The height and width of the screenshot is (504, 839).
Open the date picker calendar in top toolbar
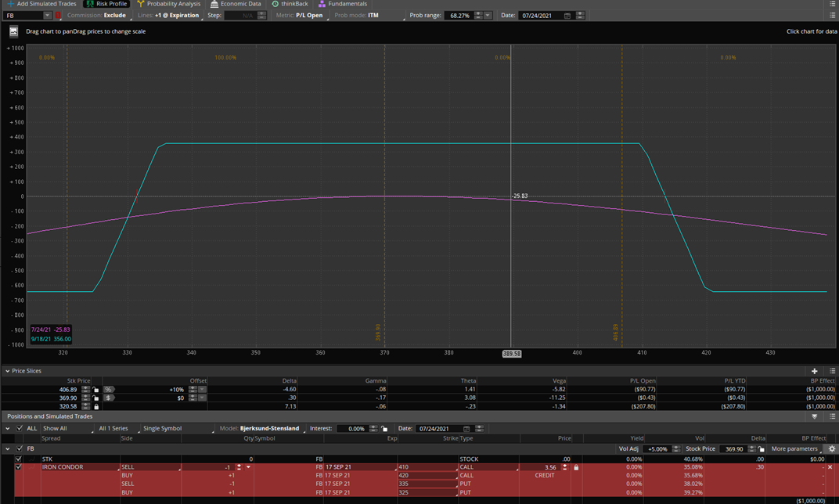567,16
